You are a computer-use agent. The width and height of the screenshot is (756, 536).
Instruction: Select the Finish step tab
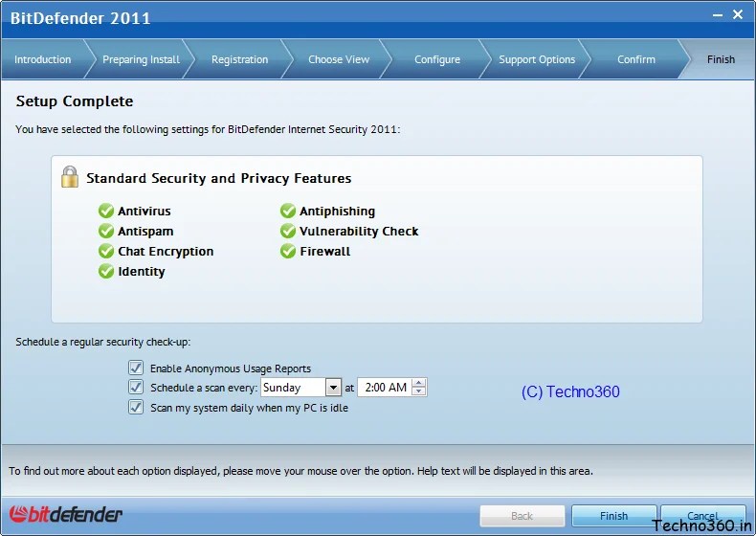coord(721,59)
